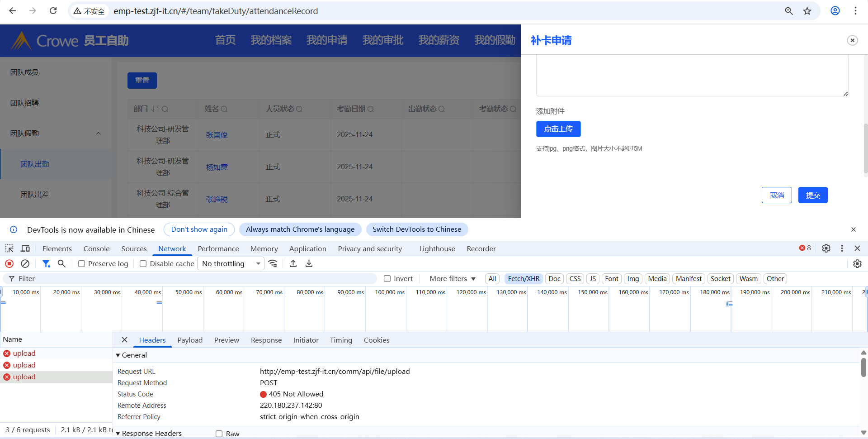Screen dimensions: 868x439
Task: Open network conditions wifi icon
Action: tap(273, 263)
